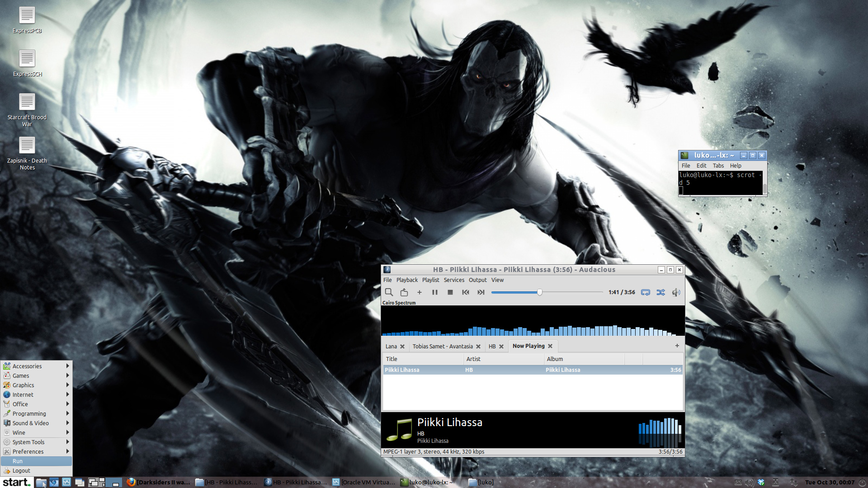Open the Tabs menu in the terminal
868x488 pixels.
pyautogui.click(x=718, y=166)
